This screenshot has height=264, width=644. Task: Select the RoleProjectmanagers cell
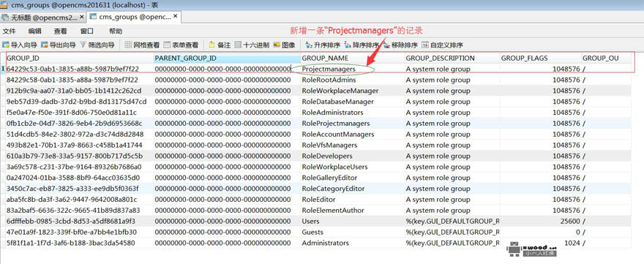(353, 123)
